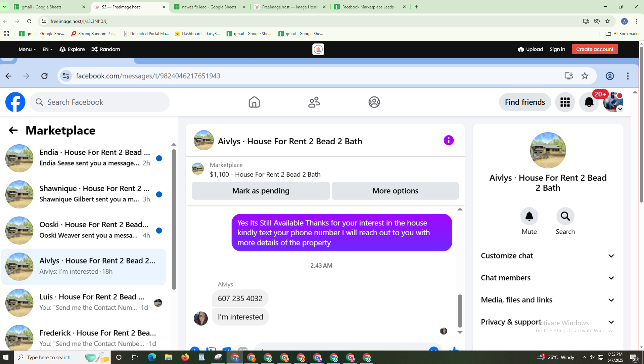Click the Search Facebook field
The width and height of the screenshot is (644, 364).
click(100, 102)
